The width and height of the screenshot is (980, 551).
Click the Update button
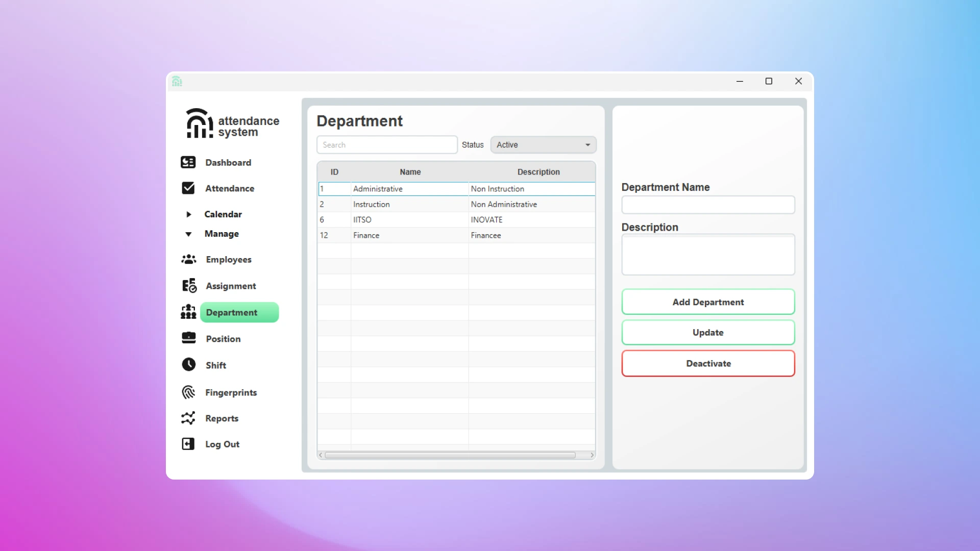[707, 333]
